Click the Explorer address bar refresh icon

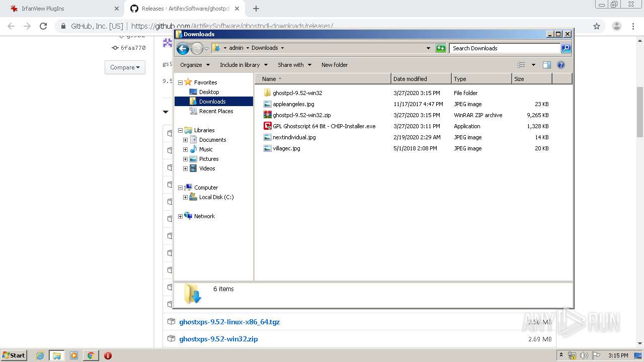(441, 48)
